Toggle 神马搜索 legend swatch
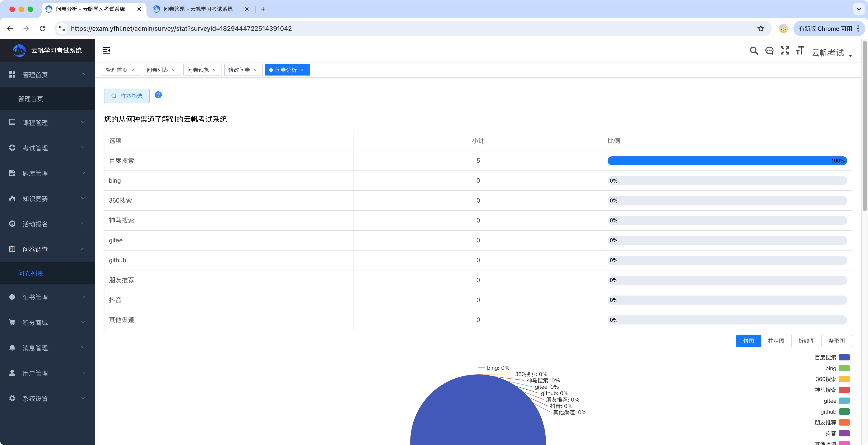 (844, 390)
